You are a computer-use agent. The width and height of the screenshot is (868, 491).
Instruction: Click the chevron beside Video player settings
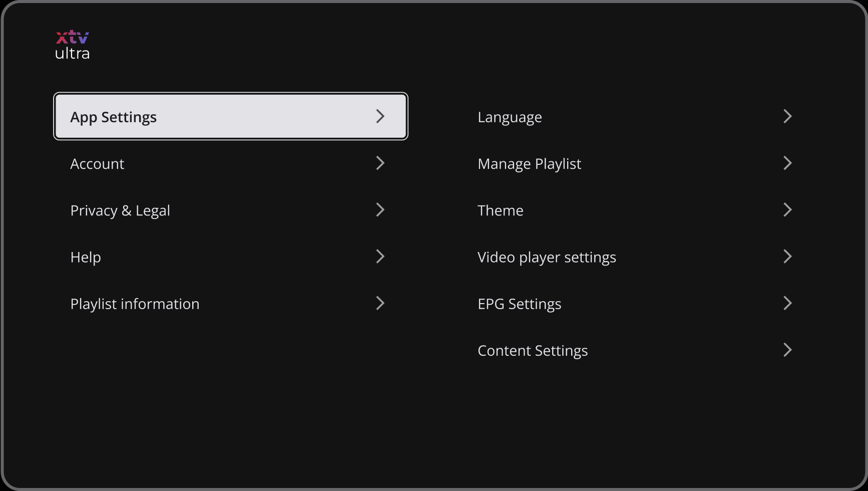tap(788, 256)
